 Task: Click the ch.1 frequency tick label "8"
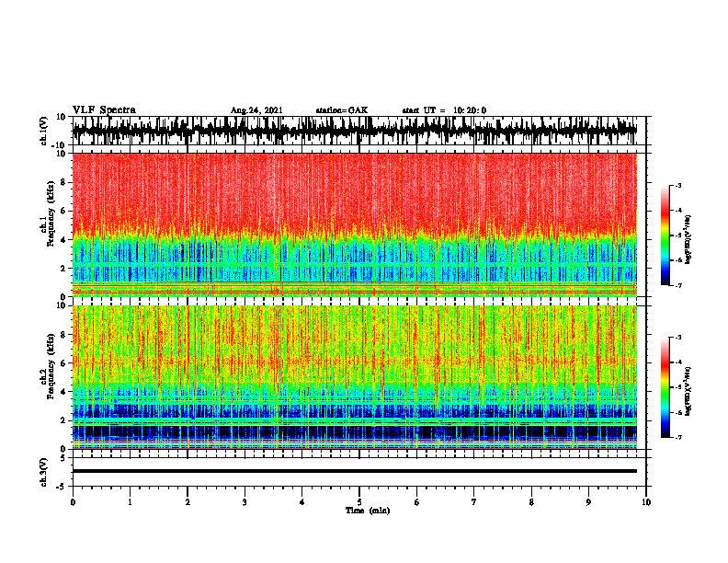pyautogui.click(x=63, y=182)
